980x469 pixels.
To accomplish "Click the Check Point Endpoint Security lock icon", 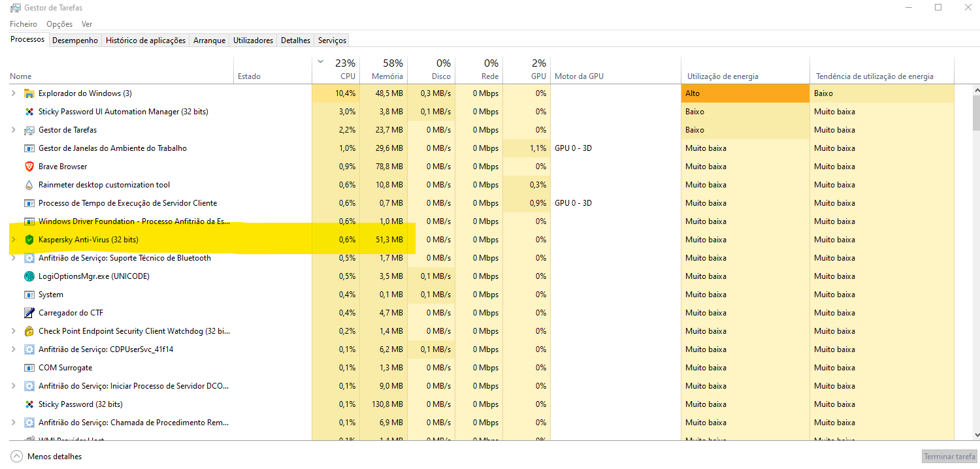I will [29, 331].
